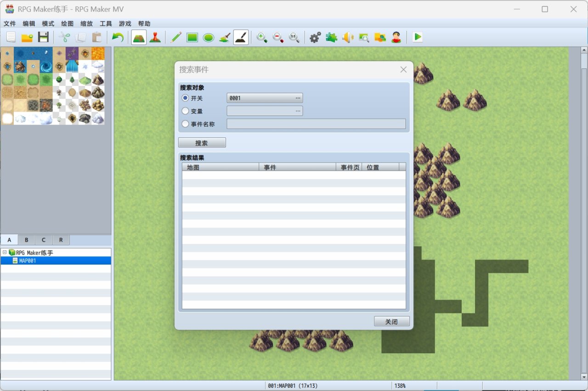Open the 模式 menu

click(48, 24)
